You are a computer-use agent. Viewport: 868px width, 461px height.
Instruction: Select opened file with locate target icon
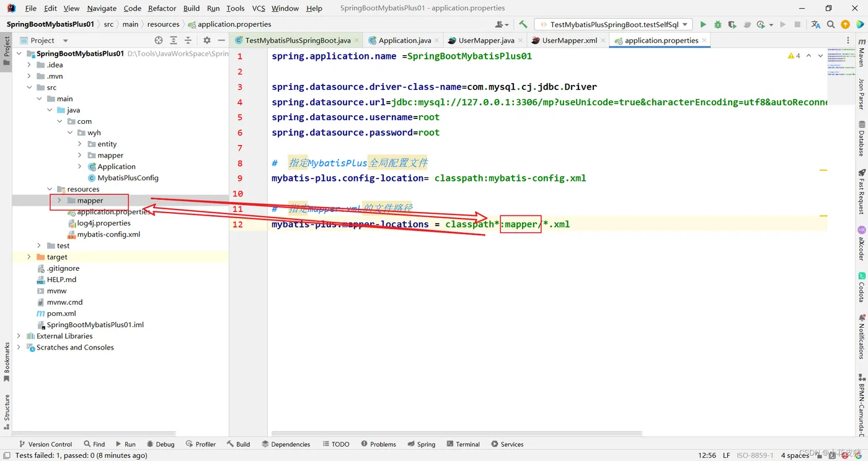pyautogui.click(x=159, y=40)
